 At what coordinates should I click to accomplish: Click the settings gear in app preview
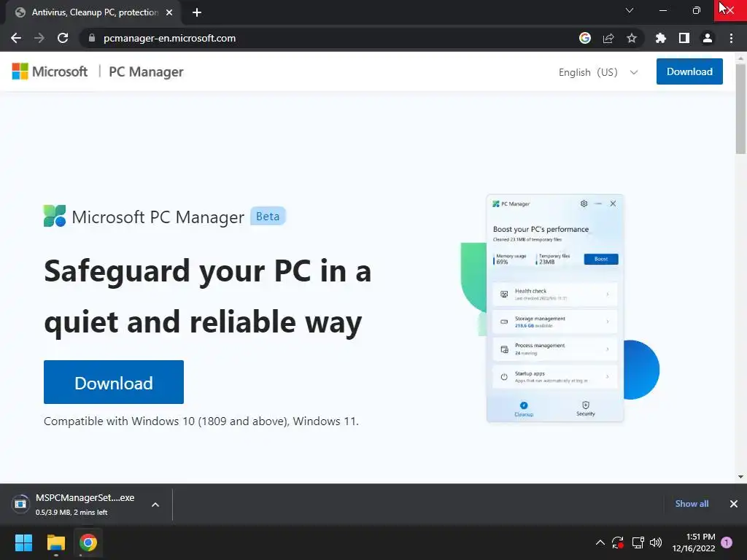(584, 204)
